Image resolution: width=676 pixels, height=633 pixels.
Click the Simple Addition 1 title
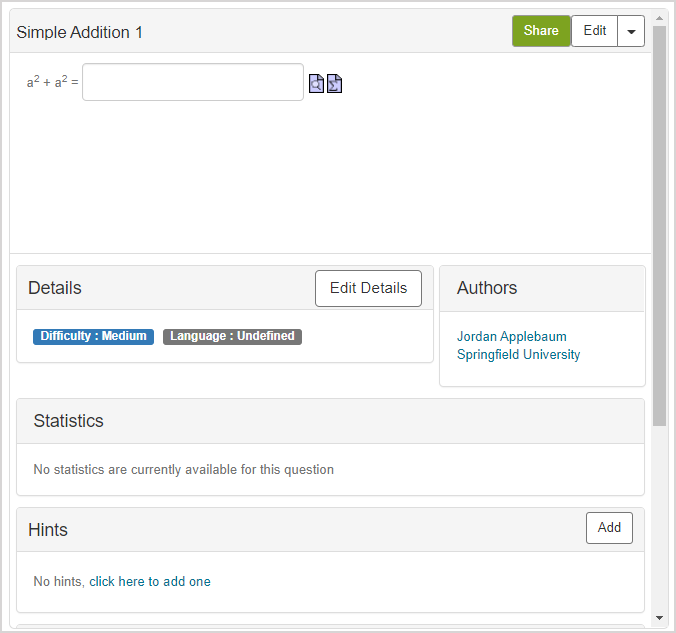coord(80,32)
